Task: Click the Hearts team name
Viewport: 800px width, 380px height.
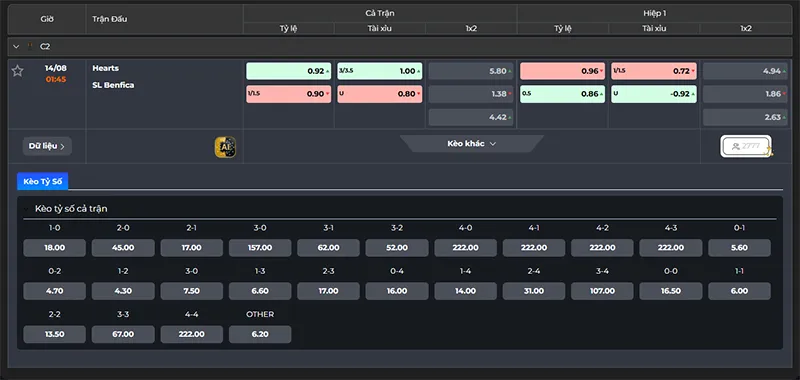Action: pyautogui.click(x=106, y=68)
